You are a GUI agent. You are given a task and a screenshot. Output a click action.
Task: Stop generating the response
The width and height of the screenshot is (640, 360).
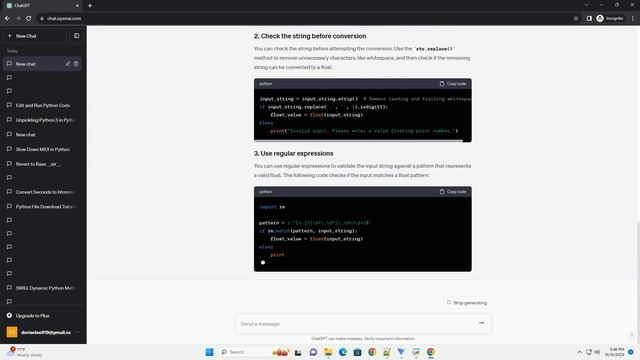click(x=467, y=302)
